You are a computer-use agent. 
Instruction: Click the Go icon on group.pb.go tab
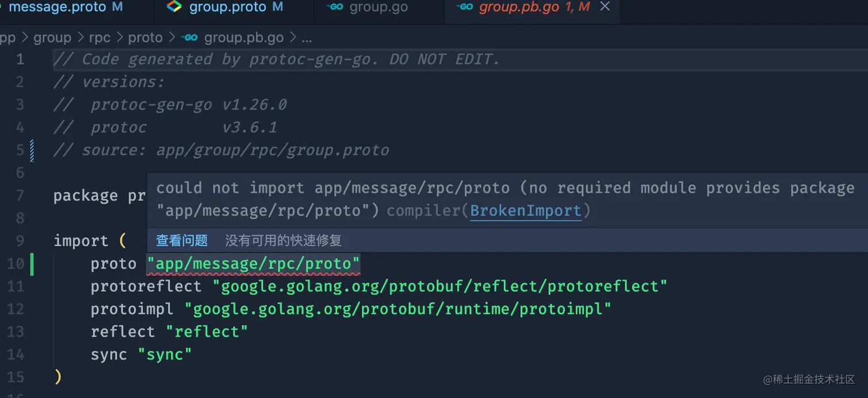click(x=464, y=7)
